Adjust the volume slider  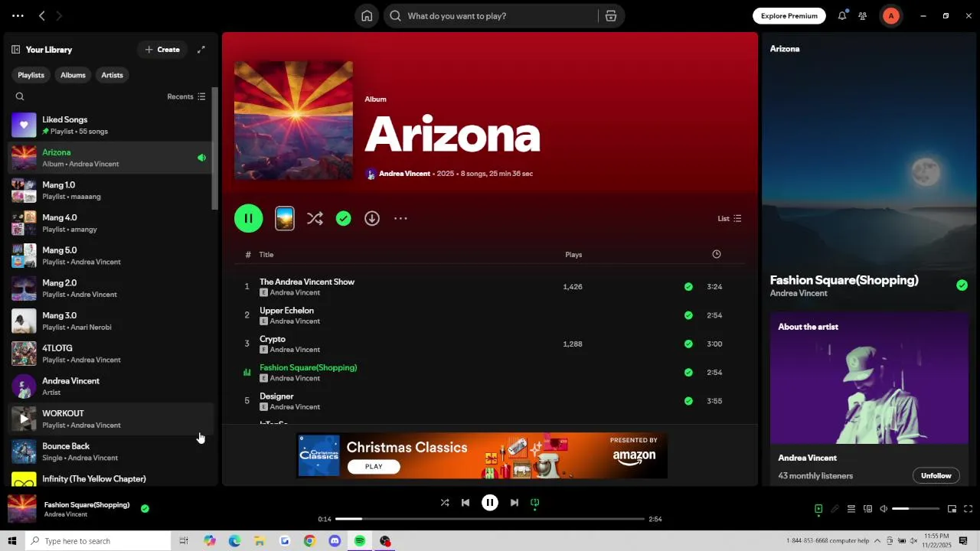tap(916, 509)
